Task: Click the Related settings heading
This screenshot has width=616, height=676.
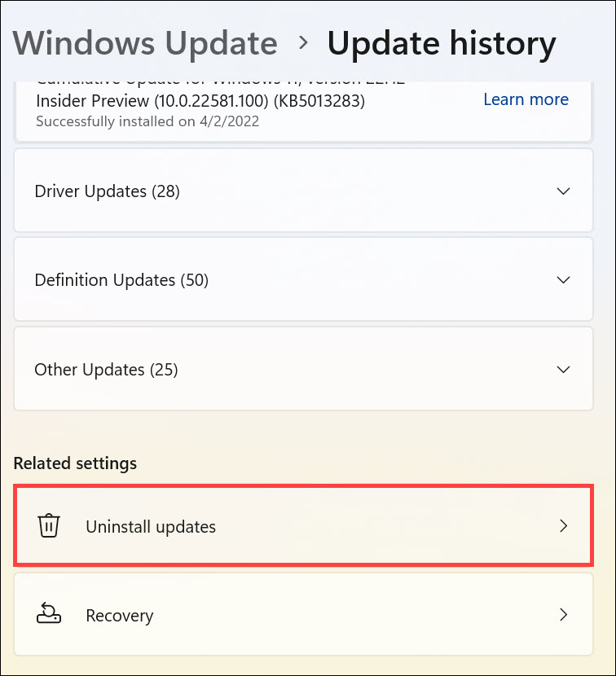Action: [x=75, y=463]
